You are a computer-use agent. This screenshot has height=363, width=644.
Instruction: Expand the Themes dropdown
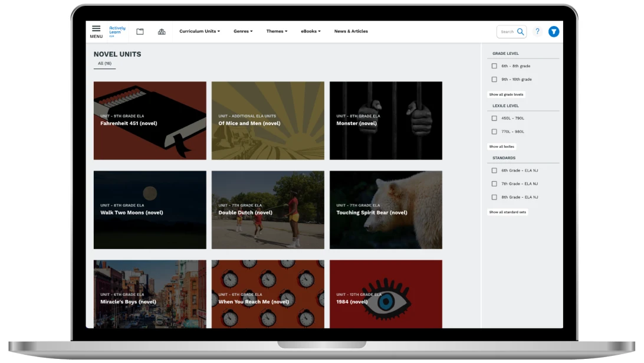(277, 31)
